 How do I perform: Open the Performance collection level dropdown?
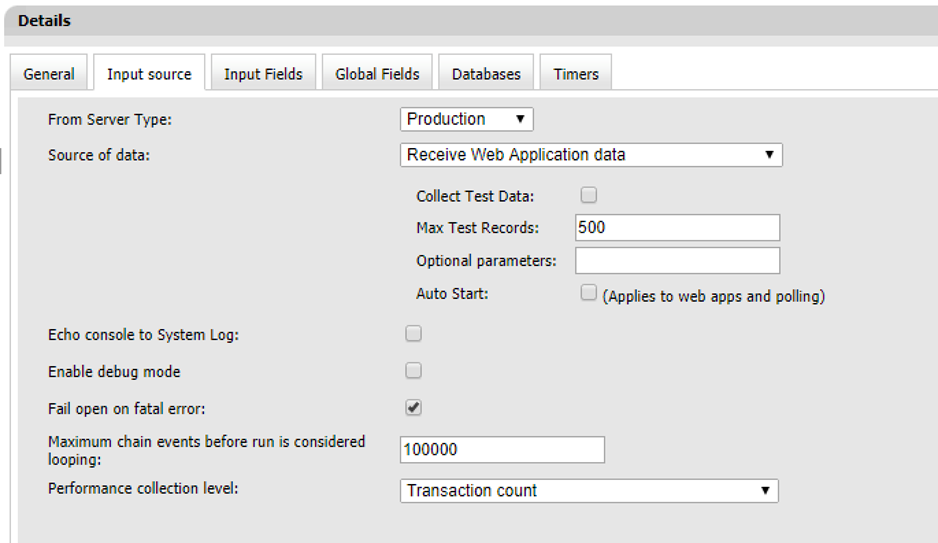click(x=588, y=491)
